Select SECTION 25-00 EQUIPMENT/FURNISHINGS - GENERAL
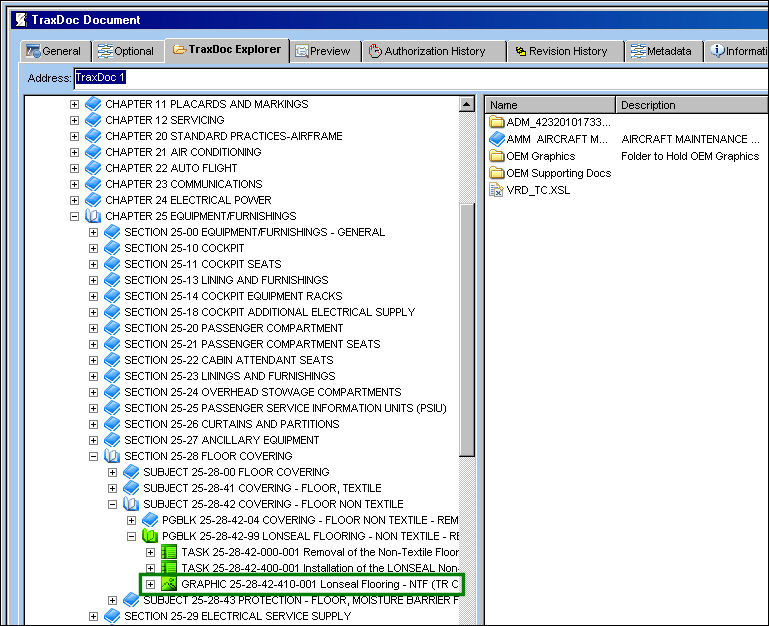The image size is (769, 626). click(x=255, y=232)
